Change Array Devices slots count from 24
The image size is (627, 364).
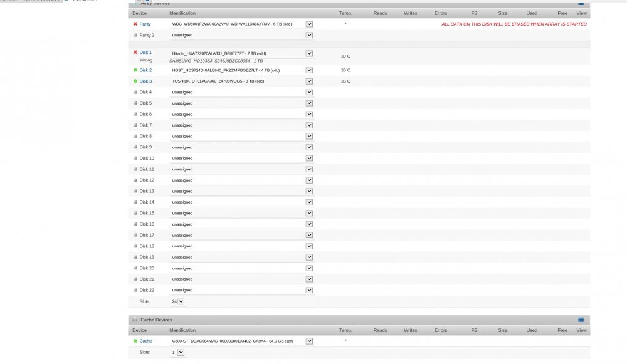[177, 301]
